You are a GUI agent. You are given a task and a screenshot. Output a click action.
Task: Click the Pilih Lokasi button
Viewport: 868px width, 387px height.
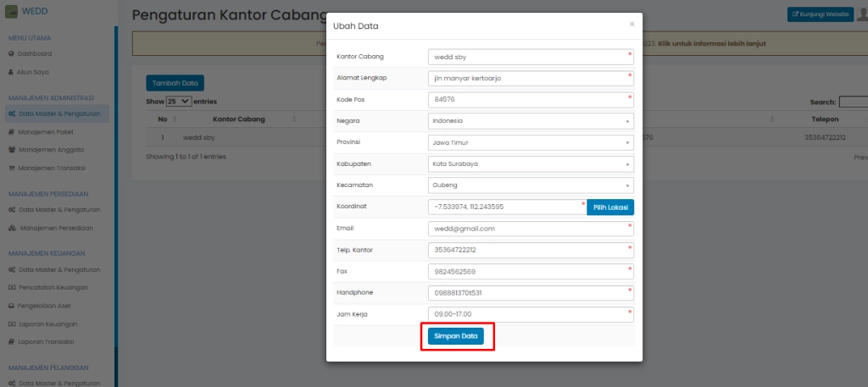(x=609, y=207)
